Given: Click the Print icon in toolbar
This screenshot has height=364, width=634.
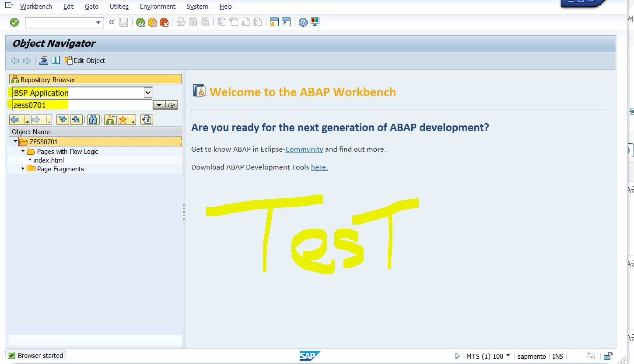Looking at the screenshot, I should [x=181, y=22].
